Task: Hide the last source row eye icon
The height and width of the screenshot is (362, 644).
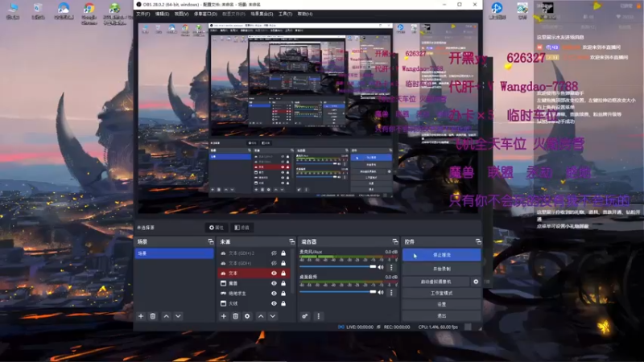Action: [274, 303]
